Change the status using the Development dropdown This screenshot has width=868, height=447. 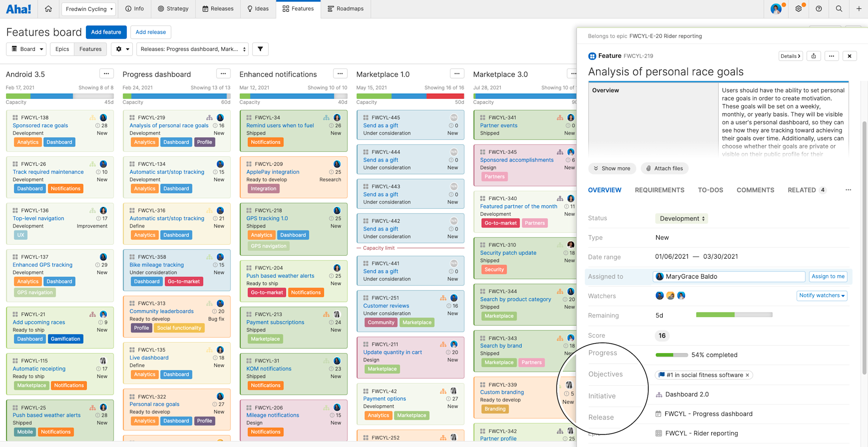681,218
